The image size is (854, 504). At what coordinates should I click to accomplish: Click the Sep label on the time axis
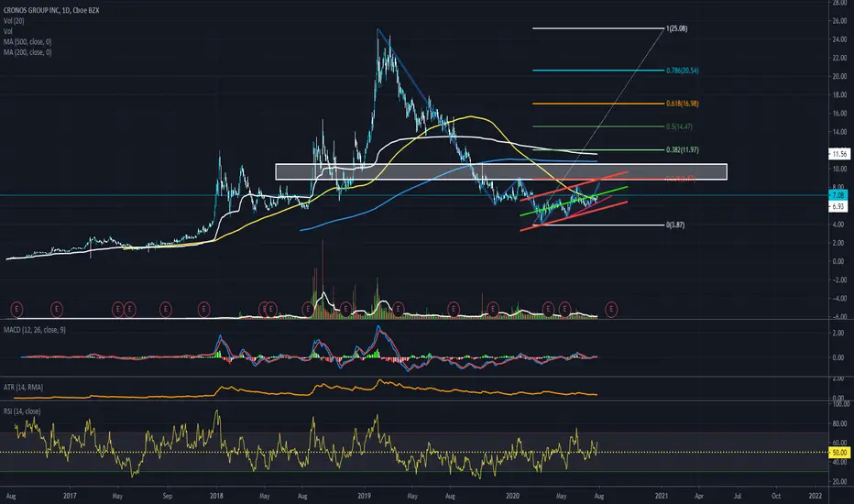pyautogui.click(x=167, y=496)
